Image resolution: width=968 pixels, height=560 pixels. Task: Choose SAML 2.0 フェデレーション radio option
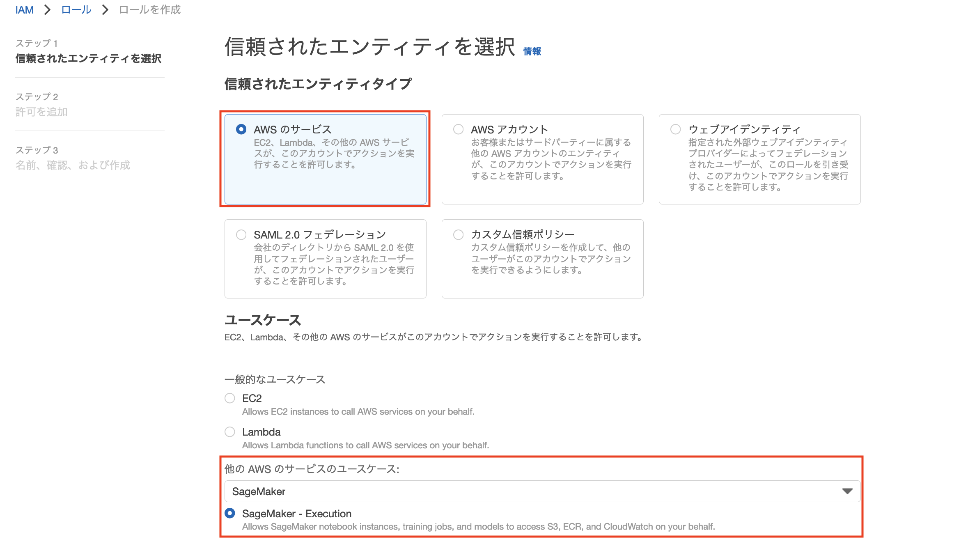coord(241,234)
